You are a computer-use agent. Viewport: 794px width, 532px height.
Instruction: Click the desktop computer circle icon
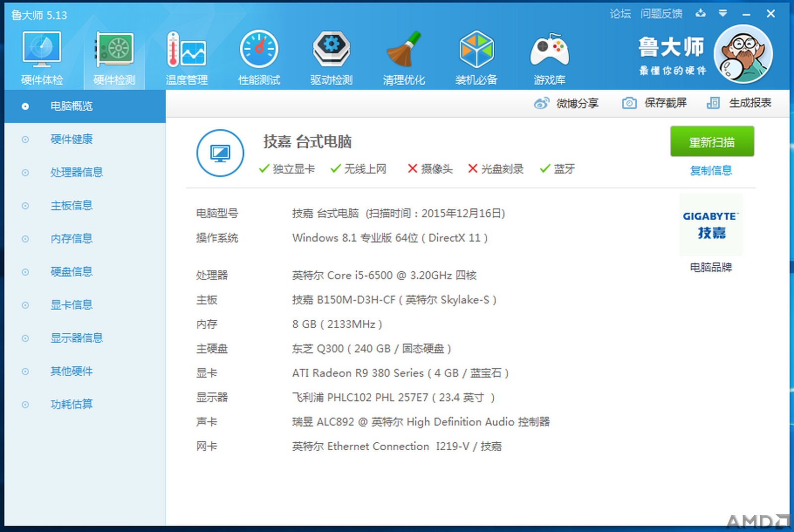pyautogui.click(x=220, y=153)
